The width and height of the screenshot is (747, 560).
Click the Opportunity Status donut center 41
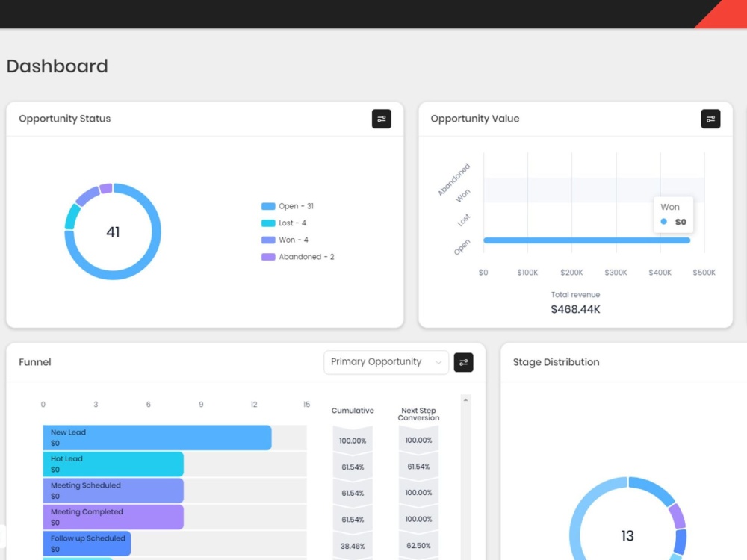pyautogui.click(x=113, y=232)
